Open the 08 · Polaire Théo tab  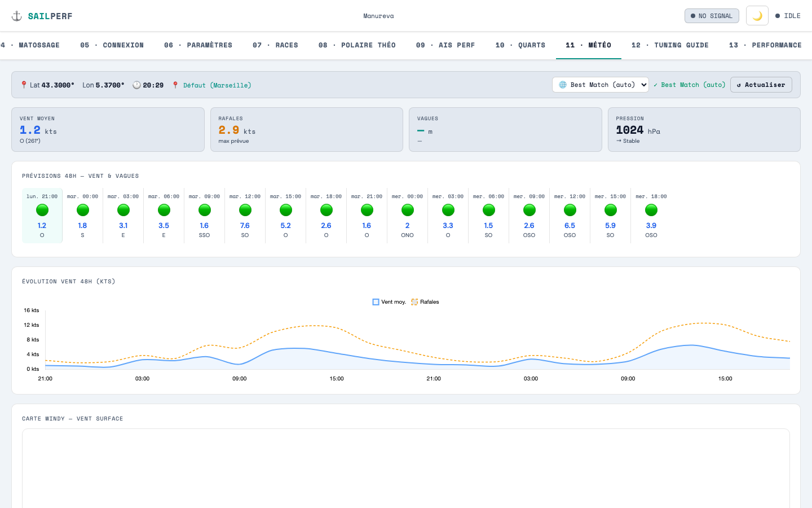pos(357,45)
